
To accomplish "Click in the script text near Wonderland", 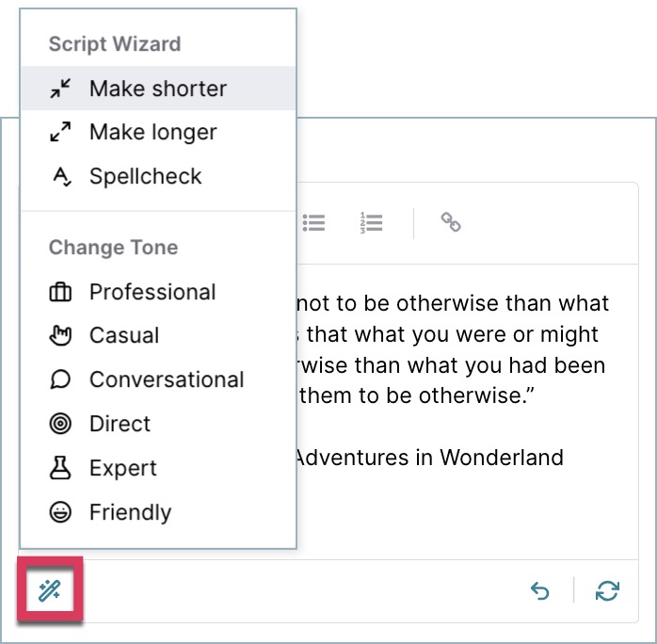I will 502,458.
